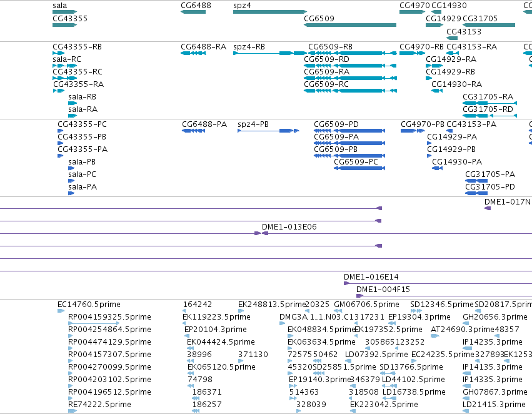Select transcript CG14930-RA
Image resolution: width=532 pixels, height=414 pixels.
click(437, 91)
